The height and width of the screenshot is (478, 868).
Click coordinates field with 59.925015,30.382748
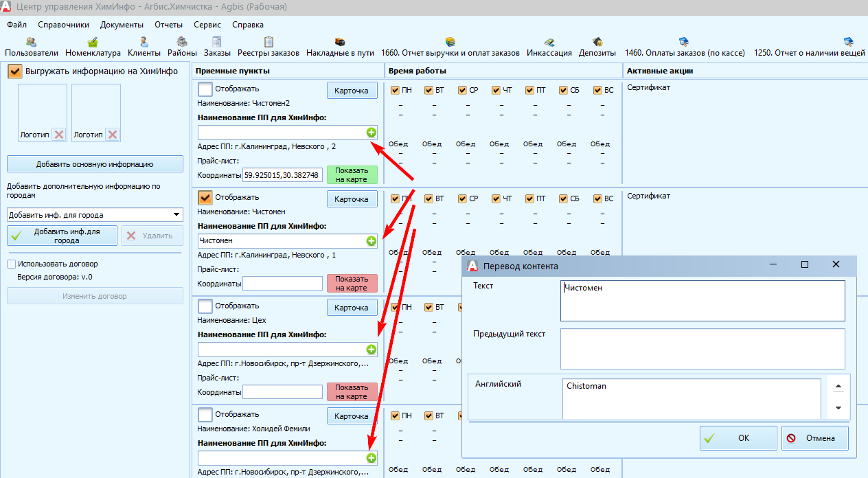point(283,175)
